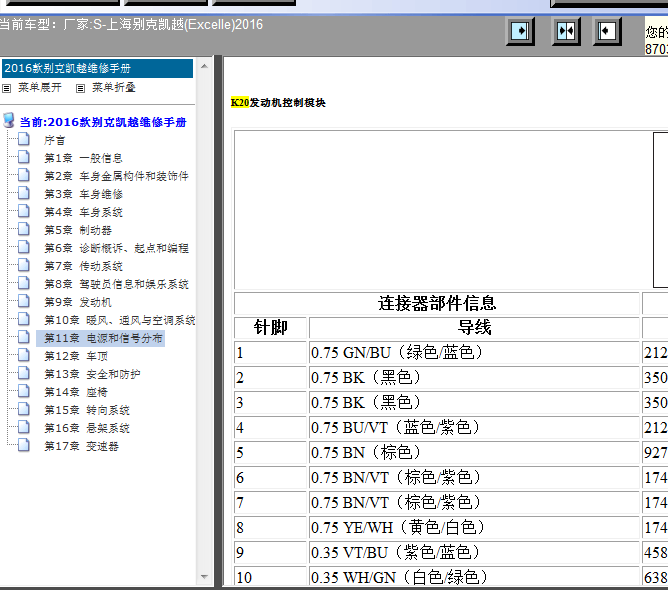Click the page icon beside 第1章 一般信息

(x=23, y=157)
